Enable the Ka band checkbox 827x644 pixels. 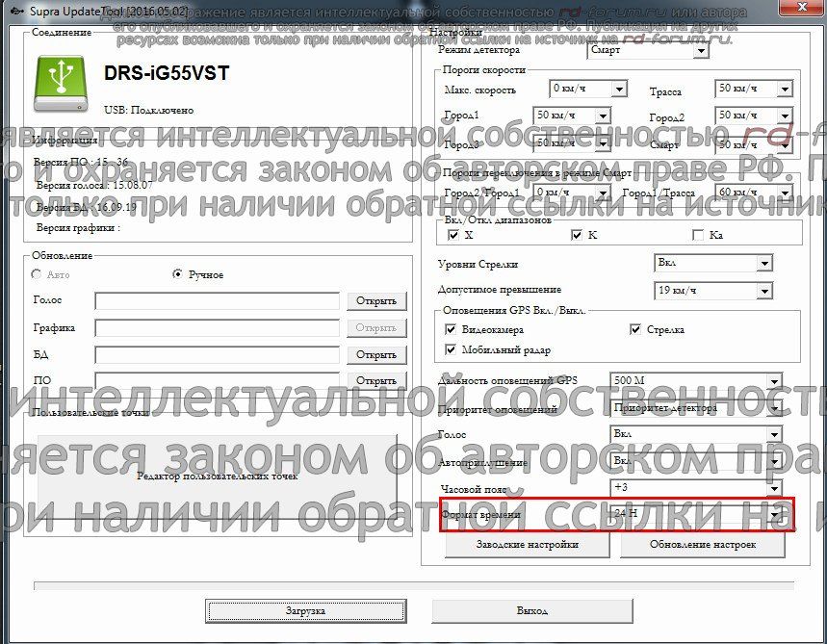[x=698, y=235]
